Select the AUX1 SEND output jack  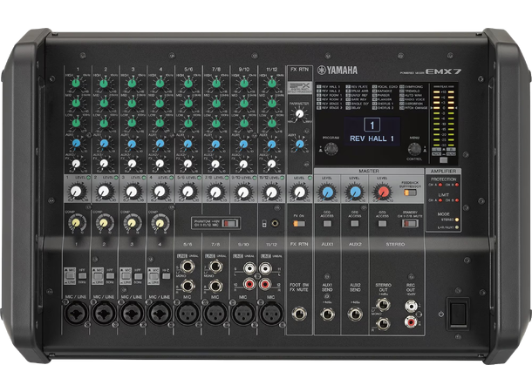(327, 314)
